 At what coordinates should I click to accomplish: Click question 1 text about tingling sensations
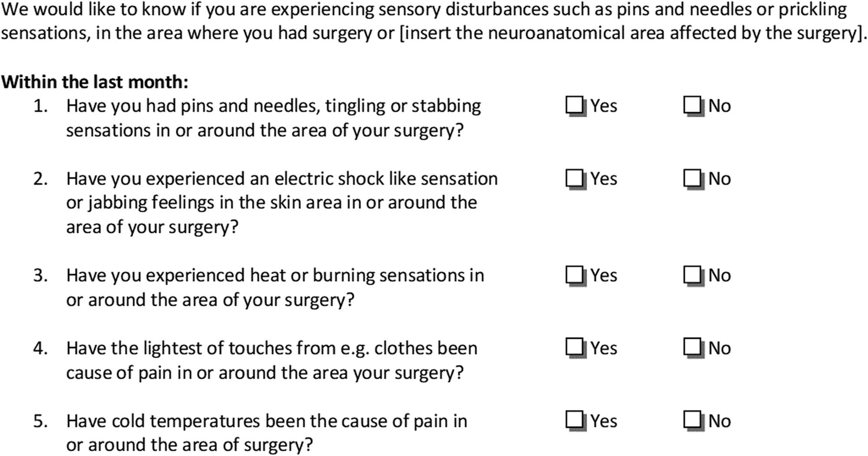[x=273, y=118]
